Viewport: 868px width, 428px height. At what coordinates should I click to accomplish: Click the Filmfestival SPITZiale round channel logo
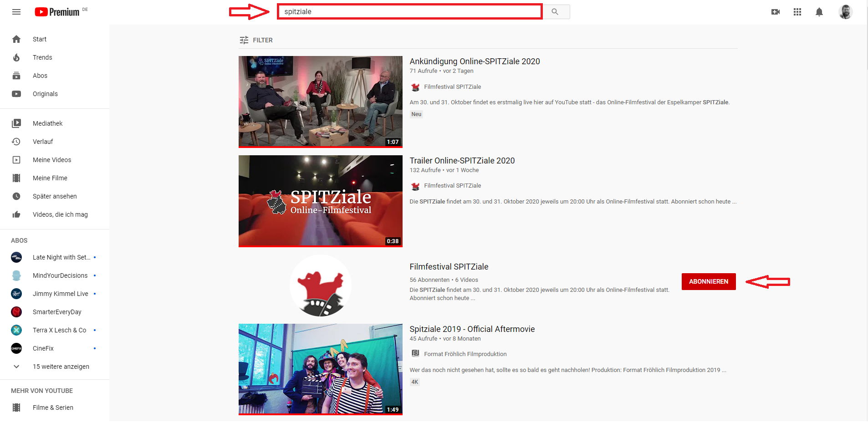(321, 285)
